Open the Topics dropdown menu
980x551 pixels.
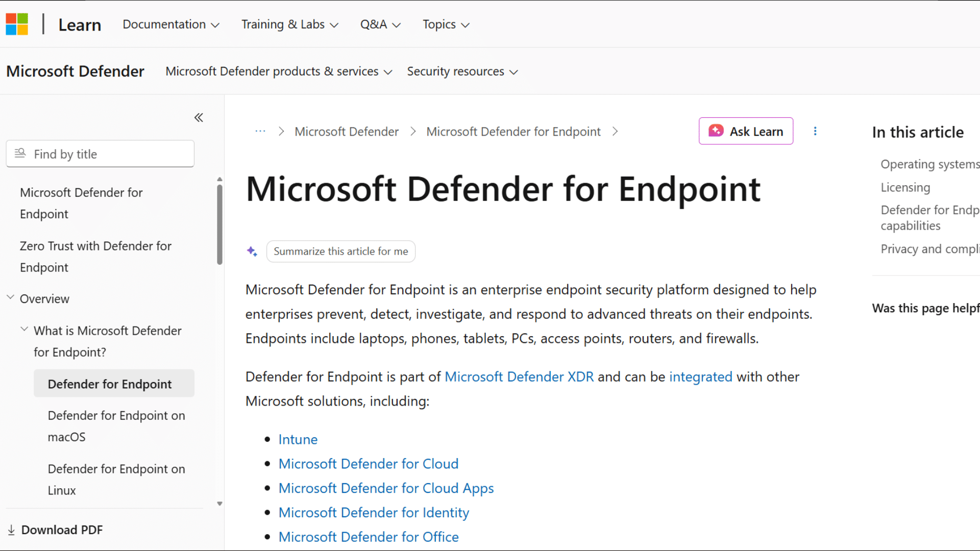(x=446, y=24)
